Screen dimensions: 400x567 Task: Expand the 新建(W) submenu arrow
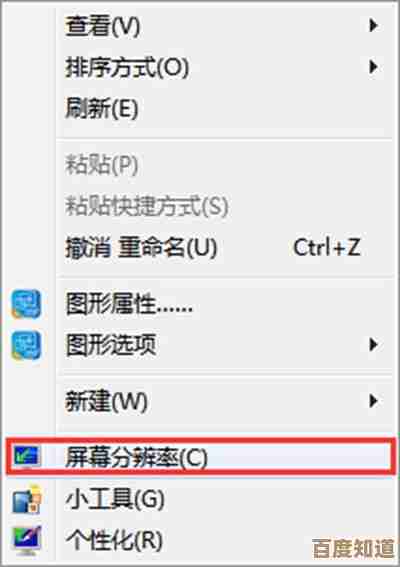click(x=373, y=401)
